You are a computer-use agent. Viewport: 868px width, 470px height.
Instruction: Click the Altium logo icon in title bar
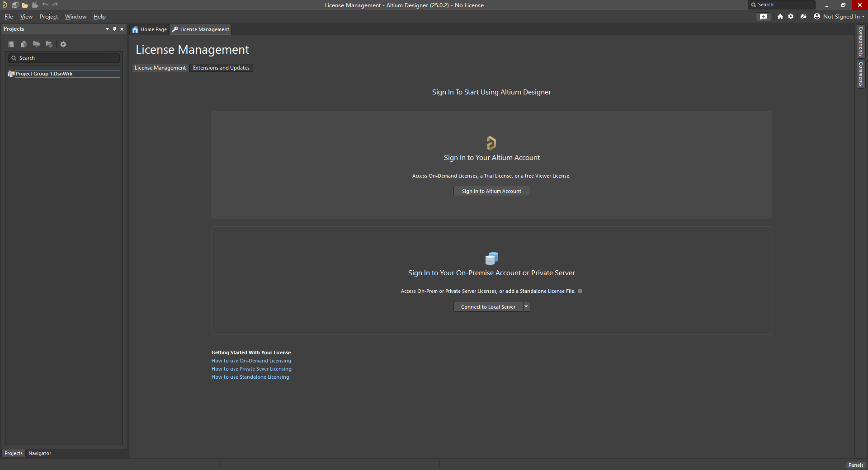[x=5, y=5]
